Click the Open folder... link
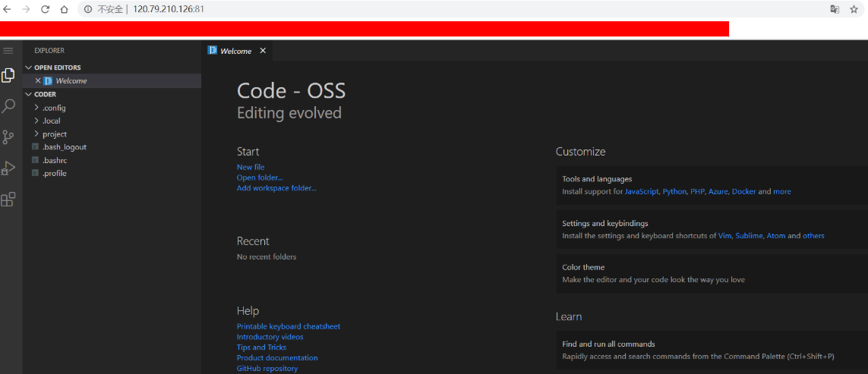This screenshot has width=868, height=374. click(x=260, y=178)
